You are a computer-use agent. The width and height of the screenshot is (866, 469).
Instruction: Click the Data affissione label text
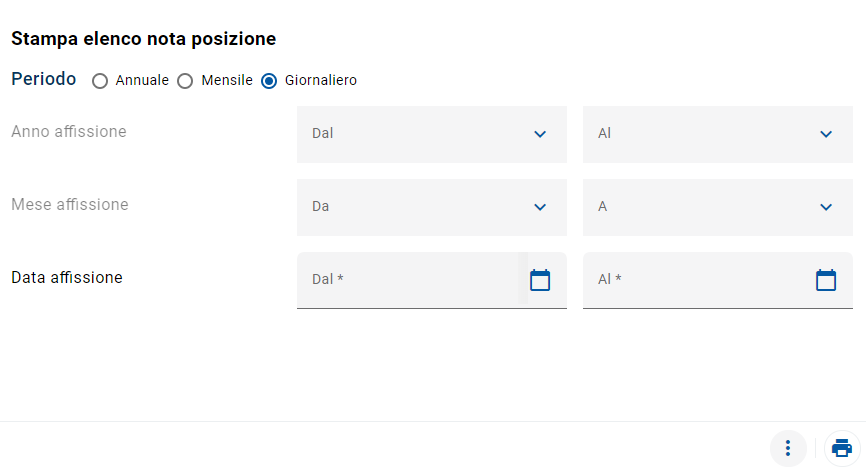(67, 277)
